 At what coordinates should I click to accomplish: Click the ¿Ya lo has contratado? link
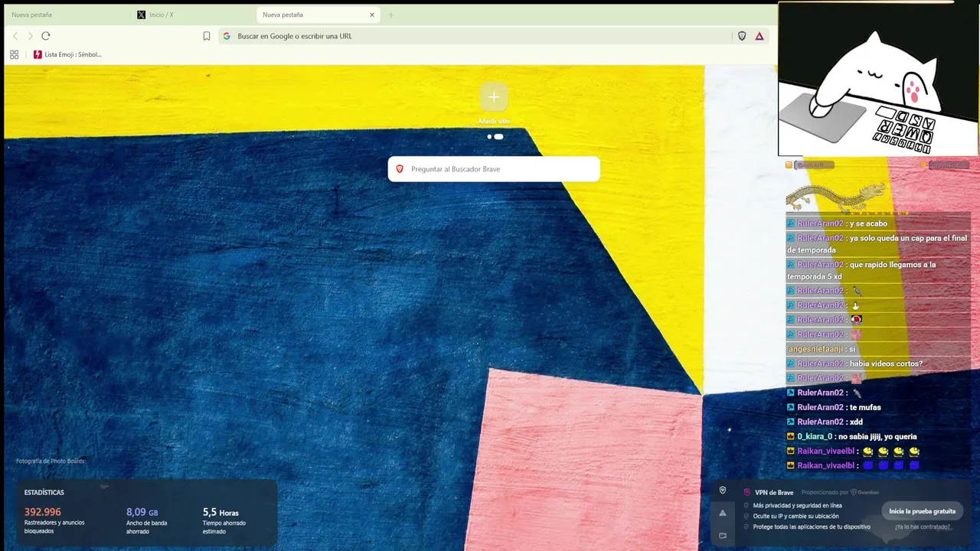click(923, 527)
